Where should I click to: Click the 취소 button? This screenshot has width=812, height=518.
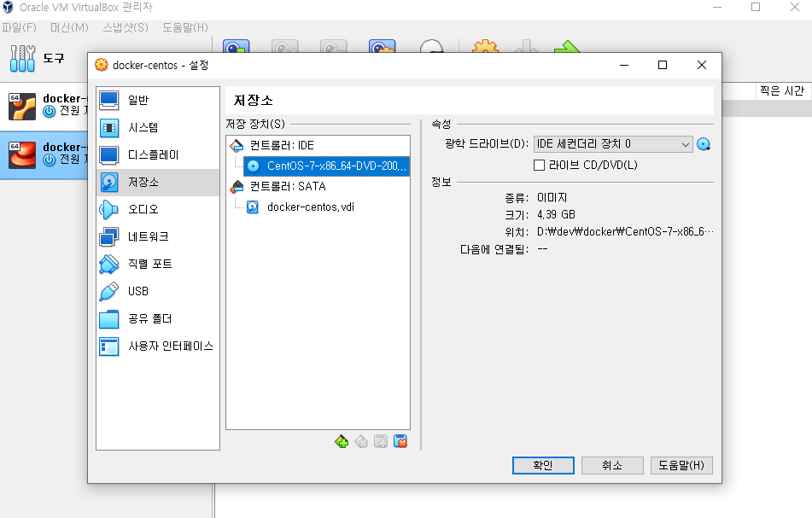click(x=612, y=465)
